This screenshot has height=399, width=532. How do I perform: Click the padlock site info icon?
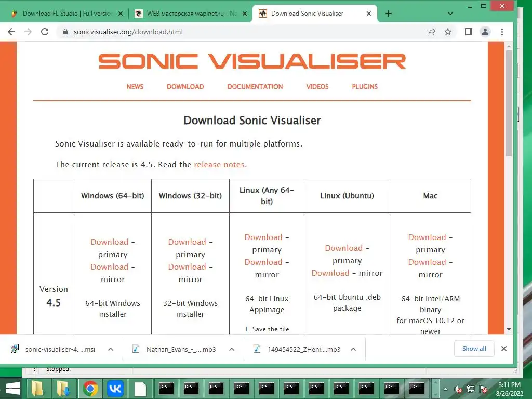pos(65,32)
